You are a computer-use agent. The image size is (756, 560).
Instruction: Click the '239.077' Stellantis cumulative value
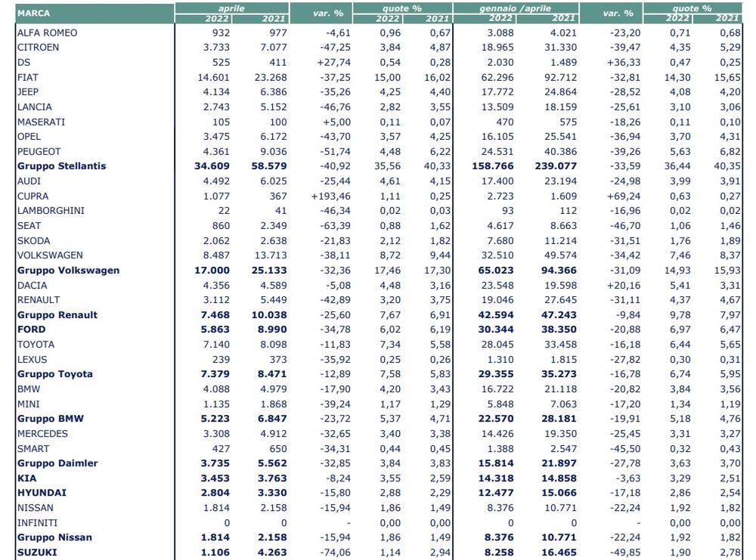tap(556, 166)
